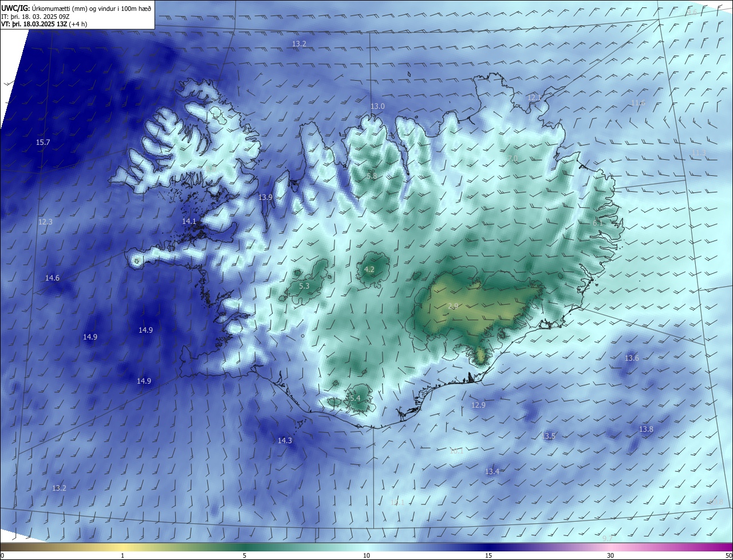Click the 5.3 value label on the glacier
733x560 pixels.
pyautogui.click(x=304, y=286)
